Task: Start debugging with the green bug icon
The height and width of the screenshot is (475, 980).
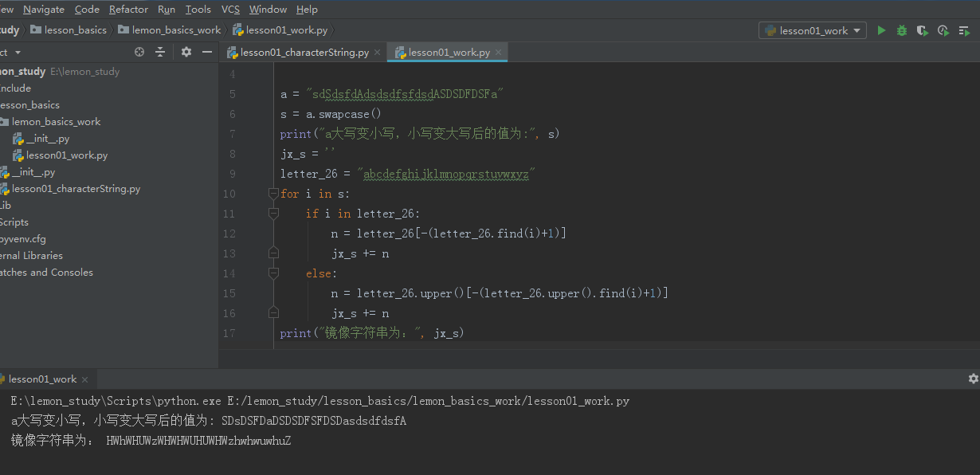Action: (x=902, y=30)
